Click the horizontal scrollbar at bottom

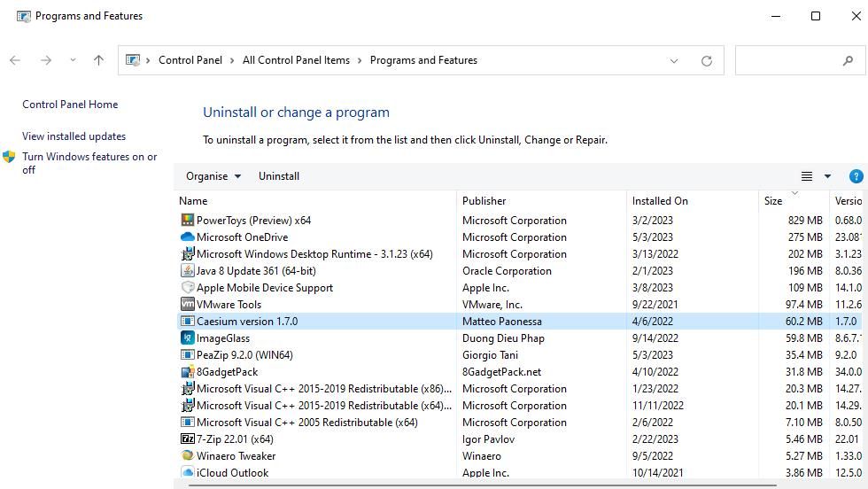(x=482, y=485)
